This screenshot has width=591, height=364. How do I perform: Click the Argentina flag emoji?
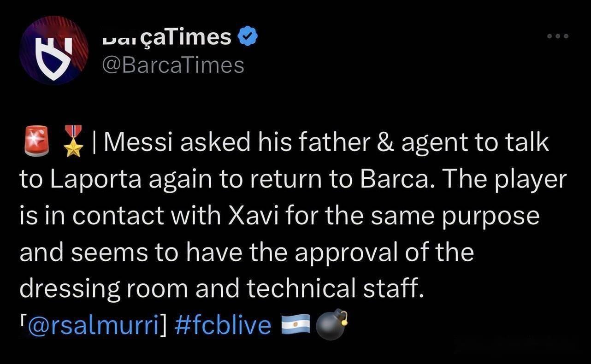296,325
